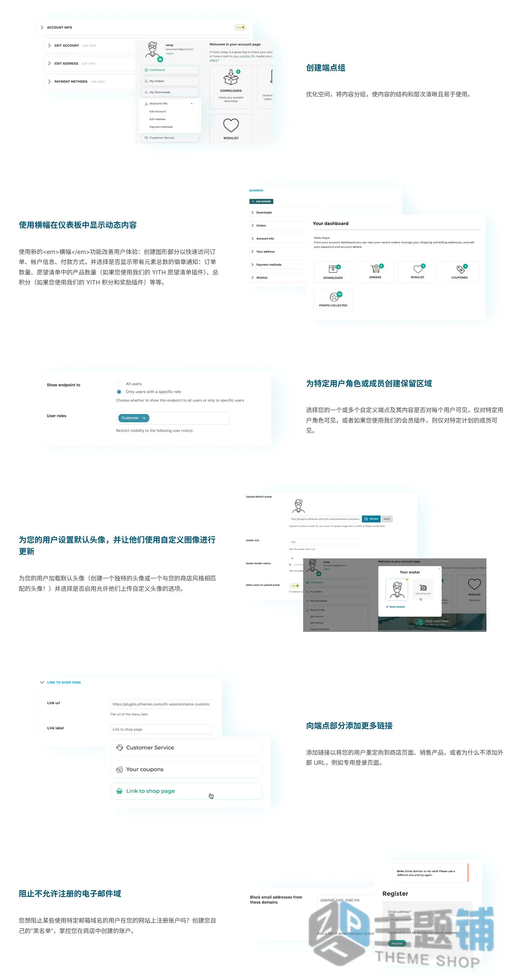Screen dimensions: 505x980
Task: Expand the EDIT ACCOUNT sub item
Action: (49, 45)
